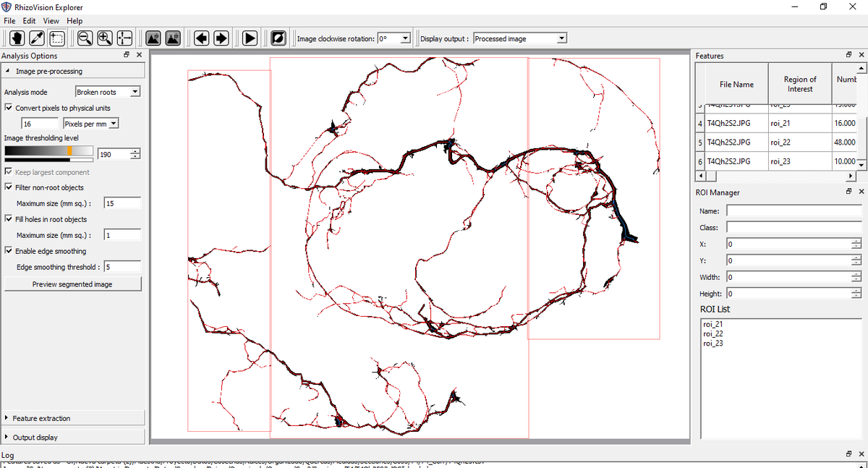The image size is (868, 468).
Task: Click the Features table vertical scrollbar
Action: click(x=861, y=116)
